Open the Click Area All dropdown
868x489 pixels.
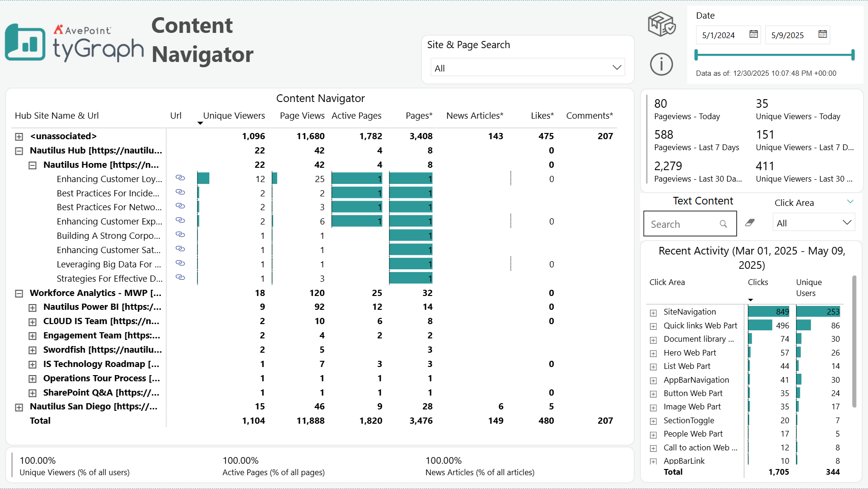pyautogui.click(x=847, y=222)
